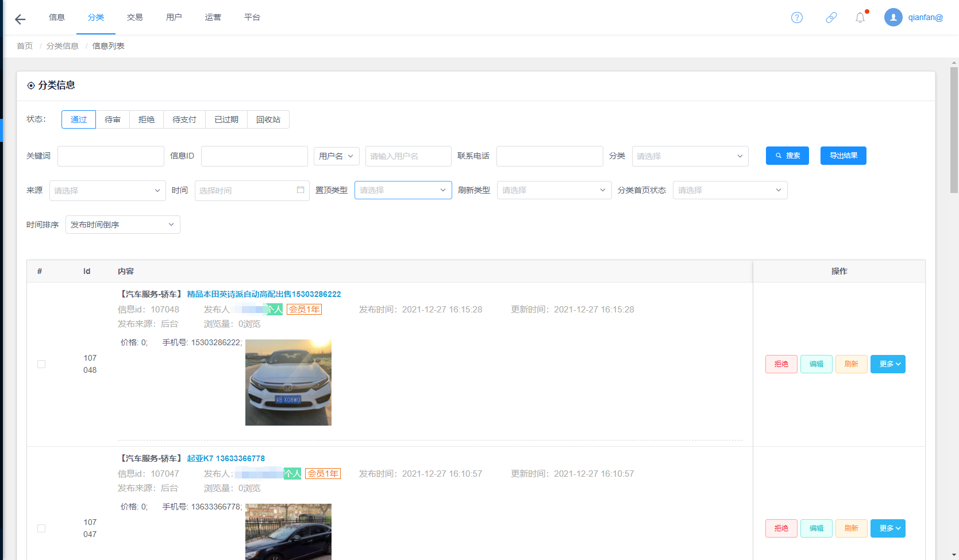The image size is (959, 560).
Task: Open the 平台 top menu
Action: [x=252, y=17]
